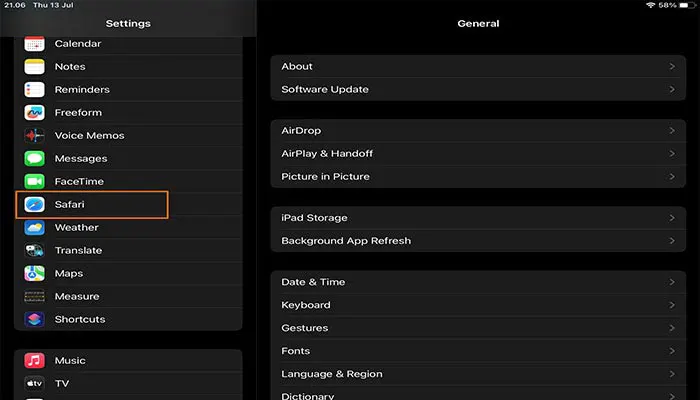Expand Software Update via its chevron
700x400 pixels.
[672, 90]
